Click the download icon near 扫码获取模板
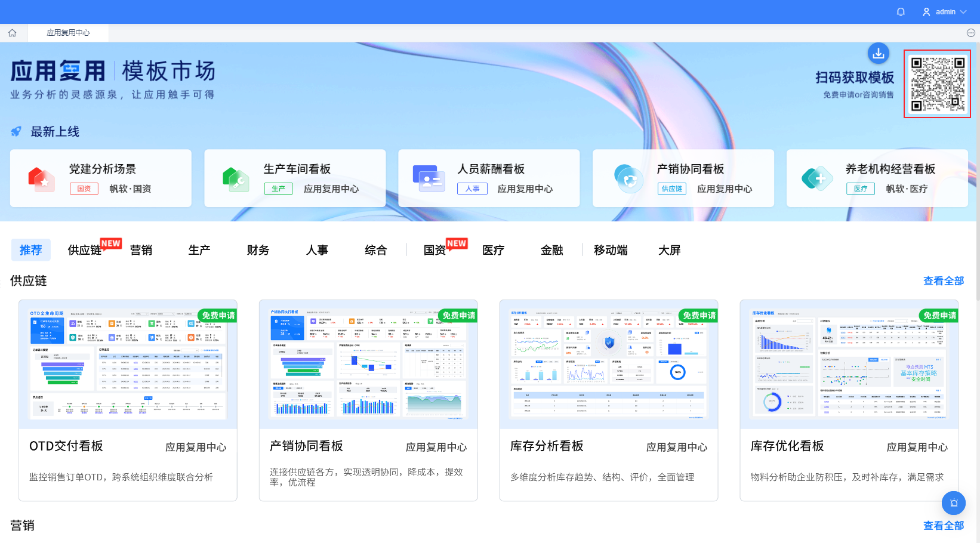Screen dimensions: 980x543 coord(878,53)
